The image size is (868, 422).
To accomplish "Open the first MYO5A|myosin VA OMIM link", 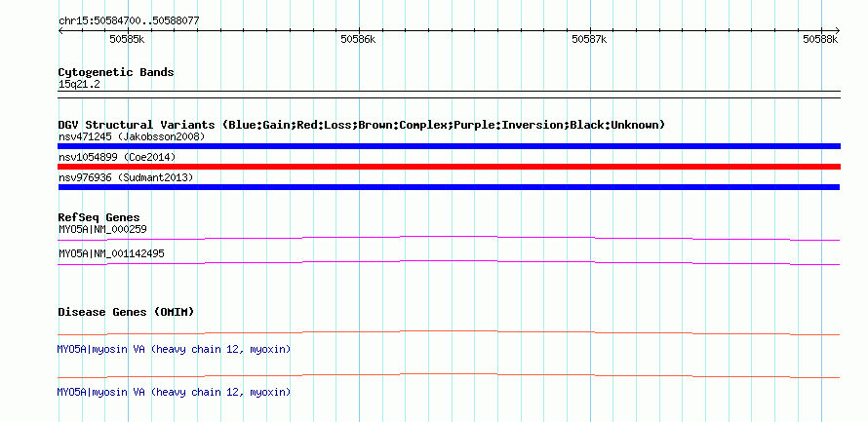I will [174, 350].
